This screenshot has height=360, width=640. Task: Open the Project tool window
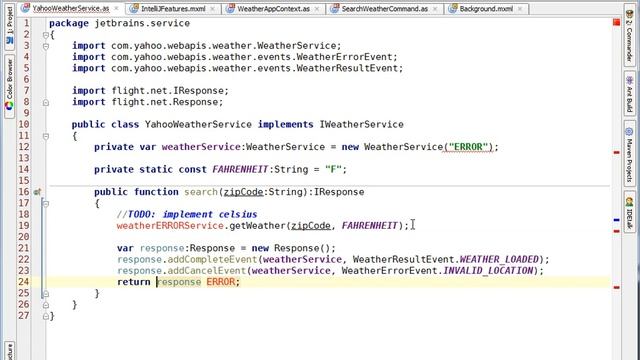9,25
